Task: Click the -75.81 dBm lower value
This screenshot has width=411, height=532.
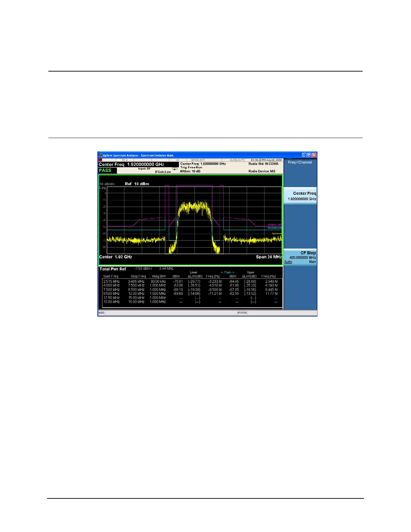Action: point(178,281)
